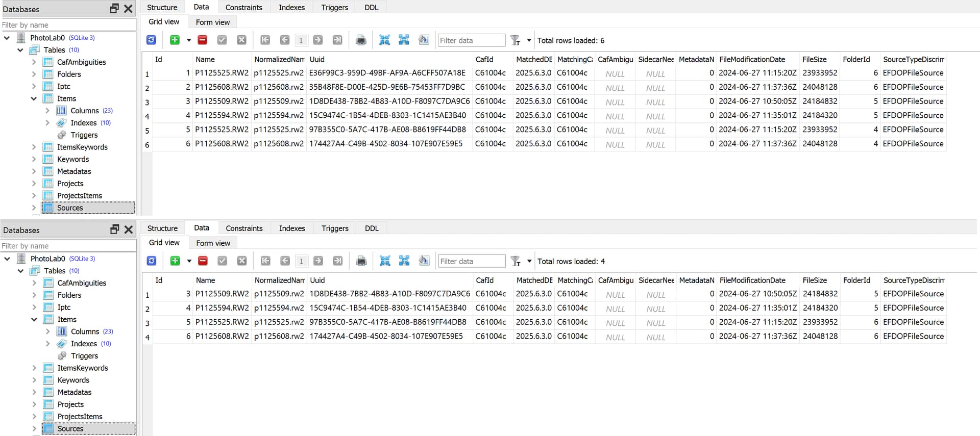The image size is (980, 436).
Task: Select Iptc table in lower tree
Action: [64, 307]
